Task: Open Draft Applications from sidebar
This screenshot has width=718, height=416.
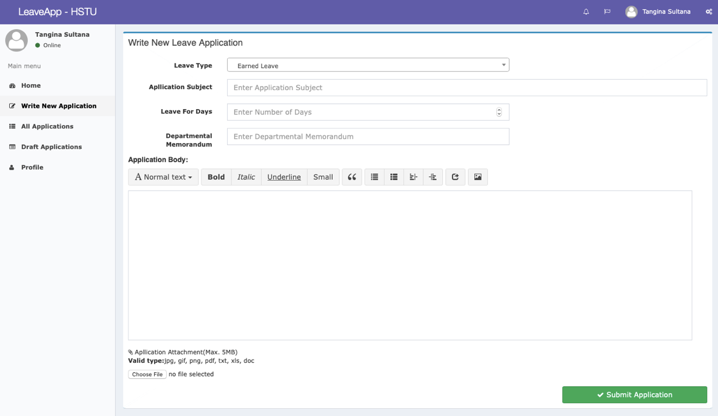Action: [x=51, y=147]
